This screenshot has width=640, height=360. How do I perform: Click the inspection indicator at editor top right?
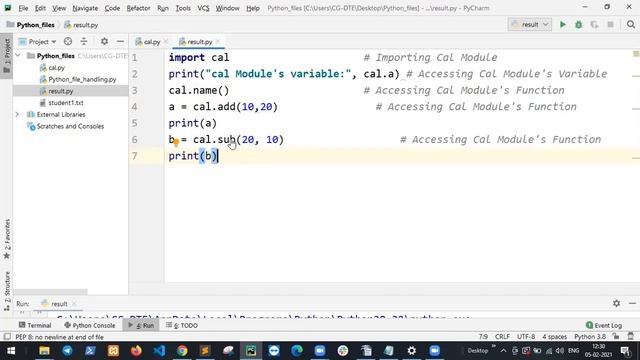coord(636,54)
